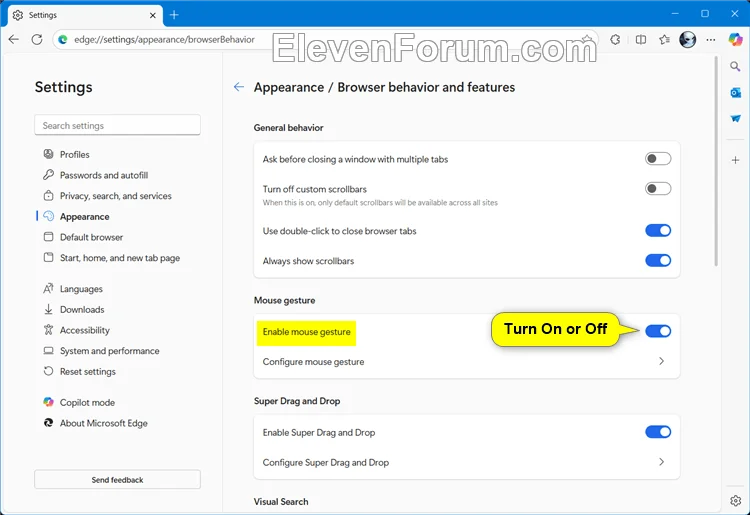Open a new tab with plus button
Screen dimensions: 750x515
click(x=174, y=15)
